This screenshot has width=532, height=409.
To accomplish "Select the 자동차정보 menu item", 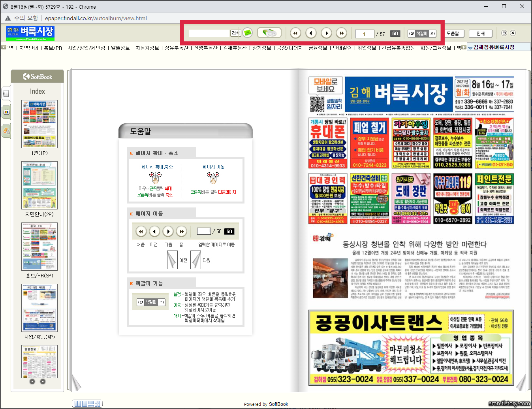I will pos(147,48).
